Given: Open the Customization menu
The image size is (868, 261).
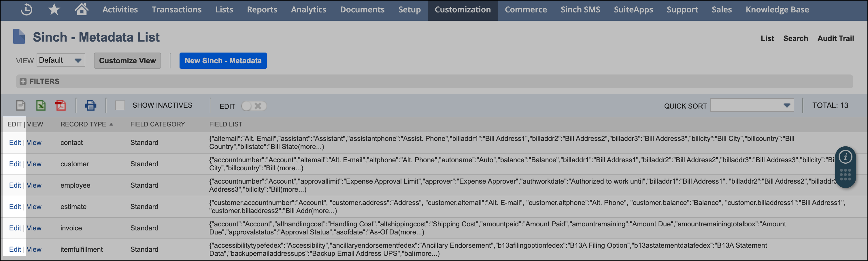Looking at the screenshot, I should (x=463, y=10).
